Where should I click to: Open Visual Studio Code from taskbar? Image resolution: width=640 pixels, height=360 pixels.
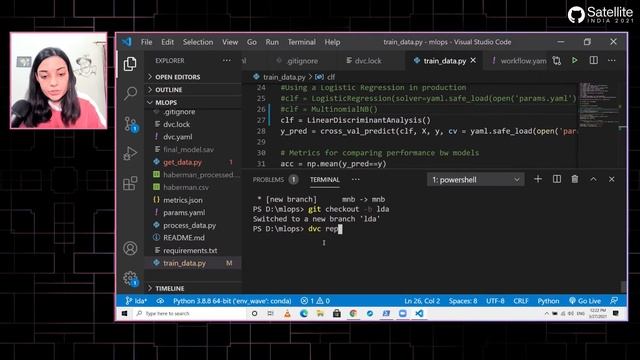[x=419, y=313]
